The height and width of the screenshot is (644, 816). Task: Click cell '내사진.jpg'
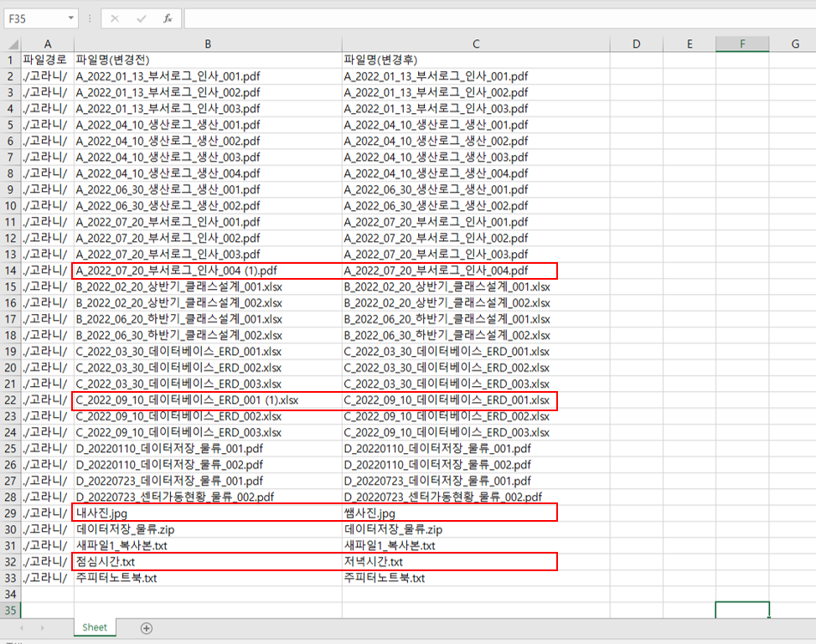pyautogui.click(x=208, y=513)
